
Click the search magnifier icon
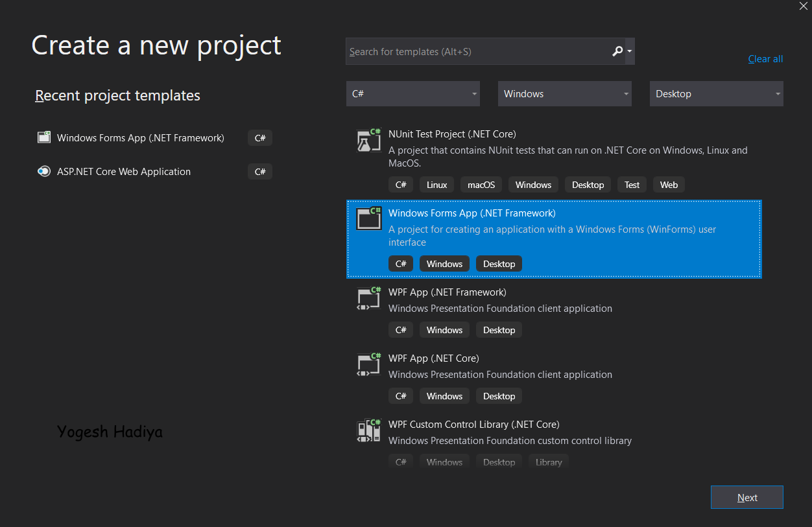coord(617,51)
